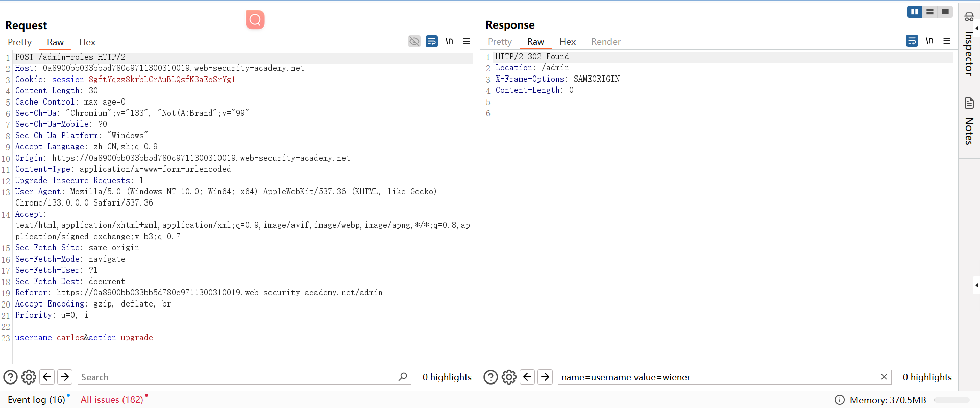Screen dimensions: 980x408
Task: Open the Request panel hamburger menu
Action: pos(467,41)
